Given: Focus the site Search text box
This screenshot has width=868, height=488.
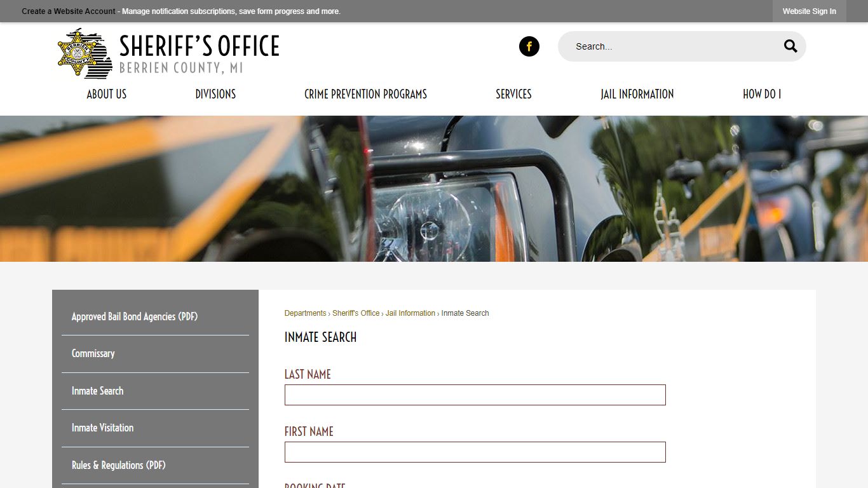Looking at the screenshot, I should (667, 46).
